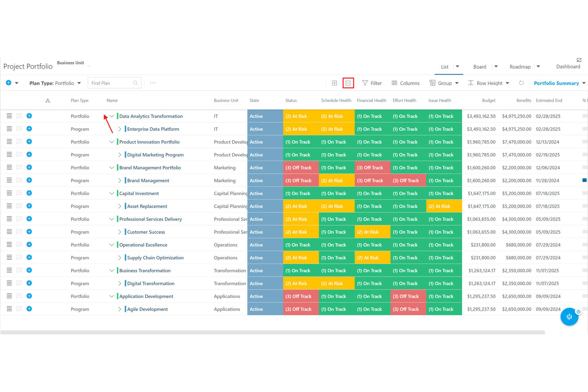The width and height of the screenshot is (588, 392).
Task: Expand the Digital Transformation program
Action: [120, 284]
